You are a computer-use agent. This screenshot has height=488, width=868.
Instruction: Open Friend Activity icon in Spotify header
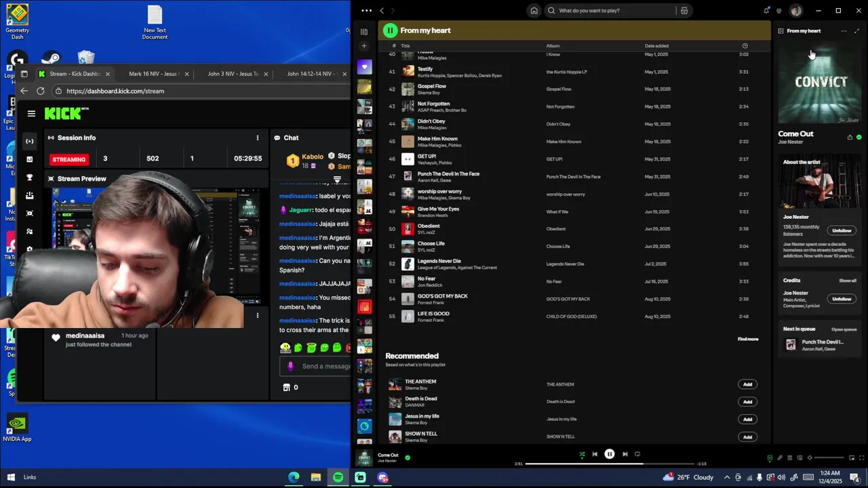click(x=780, y=10)
